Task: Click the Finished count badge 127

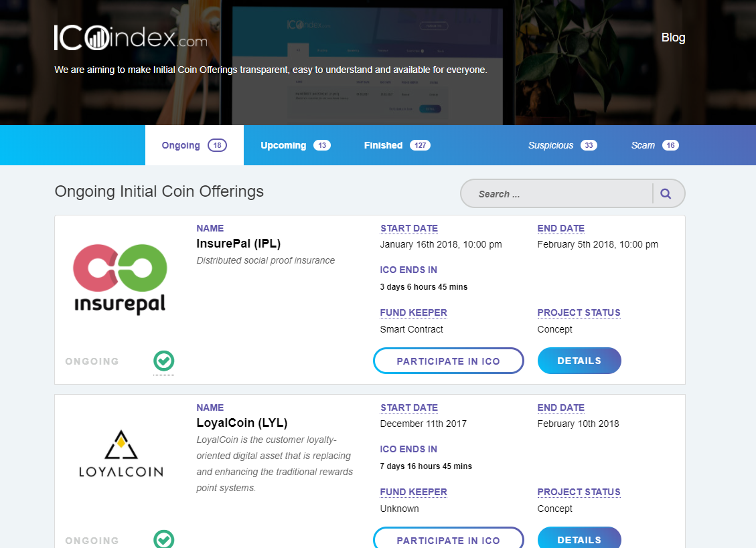Action: pyautogui.click(x=420, y=145)
